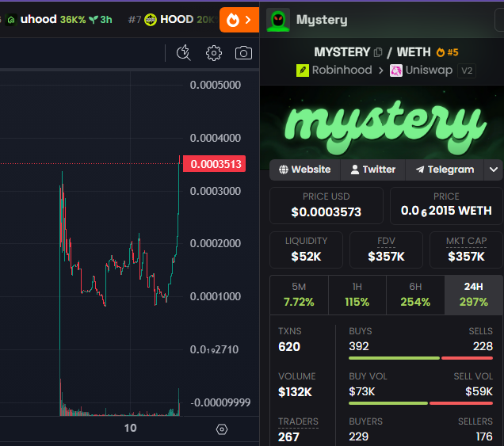The image size is (504, 446).
Task: Click the SELLS count 228
Action: (483, 346)
